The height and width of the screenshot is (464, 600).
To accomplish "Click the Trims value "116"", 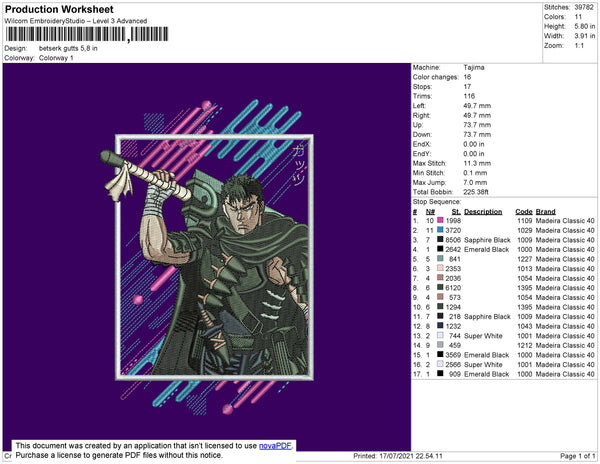I will click(x=469, y=96).
